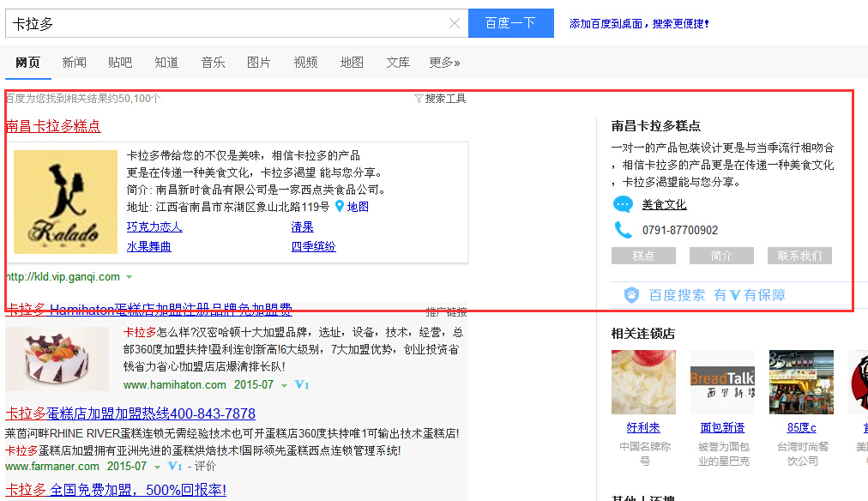The height and width of the screenshot is (501, 868).
Task: Open the 美食文化 link
Action: pos(664,205)
